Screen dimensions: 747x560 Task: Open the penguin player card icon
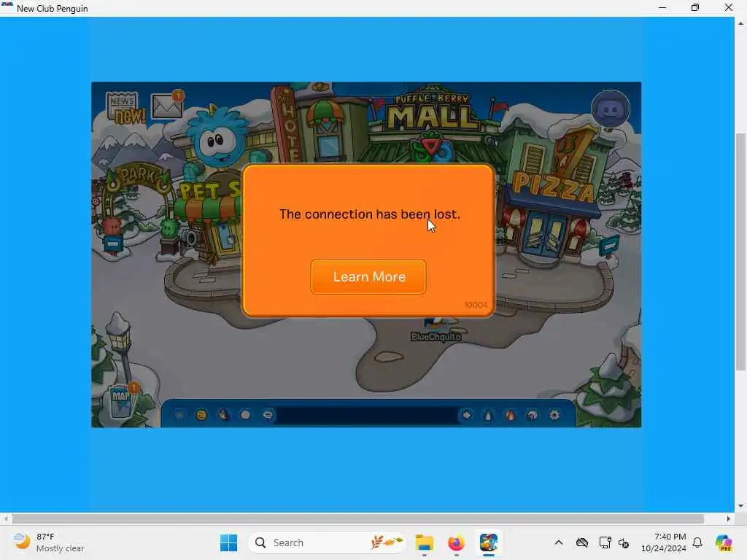click(488, 415)
